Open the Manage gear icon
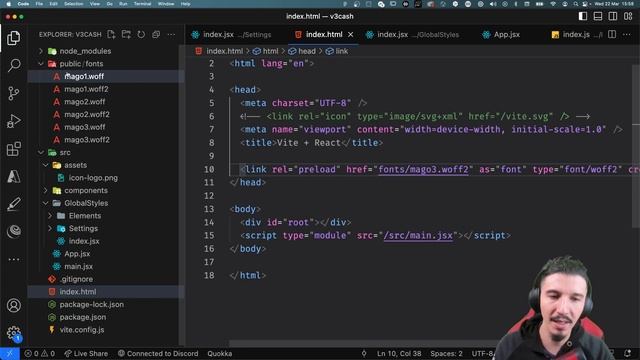 [x=13, y=333]
